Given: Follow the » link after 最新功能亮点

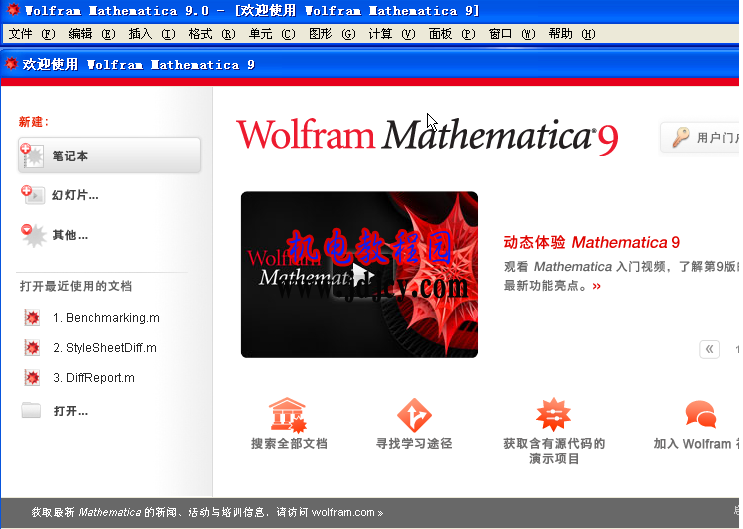Looking at the screenshot, I should coord(597,286).
